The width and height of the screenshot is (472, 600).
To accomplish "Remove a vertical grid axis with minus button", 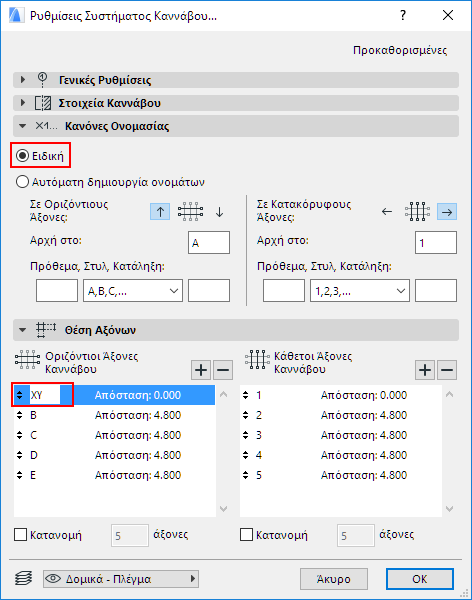I will pos(447,370).
